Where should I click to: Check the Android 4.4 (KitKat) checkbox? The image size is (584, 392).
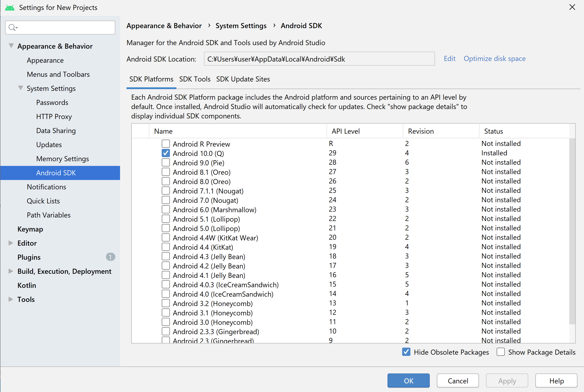pyautogui.click(x=166, y=247)
